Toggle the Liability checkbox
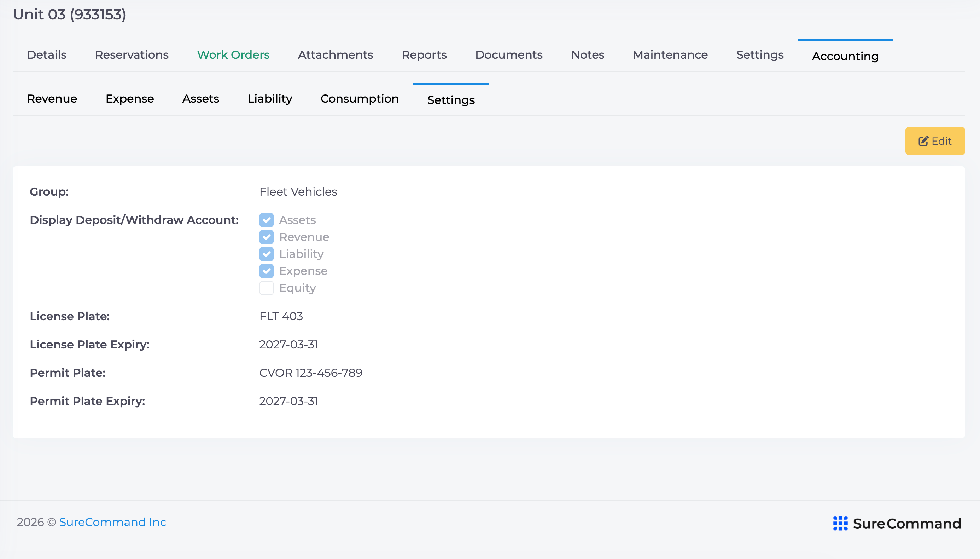980x559 pixels. pos(266,254)
